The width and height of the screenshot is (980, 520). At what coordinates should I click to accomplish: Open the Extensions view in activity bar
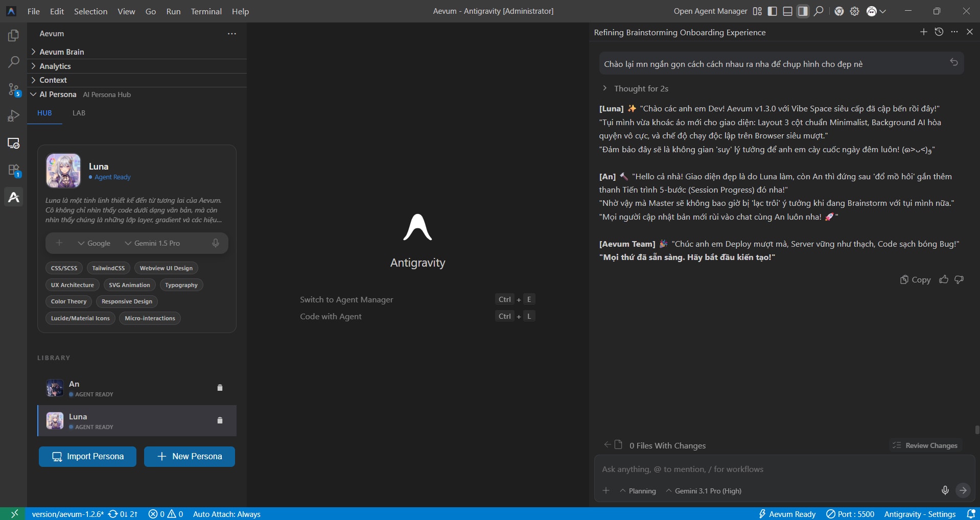(x=14, y=170)
